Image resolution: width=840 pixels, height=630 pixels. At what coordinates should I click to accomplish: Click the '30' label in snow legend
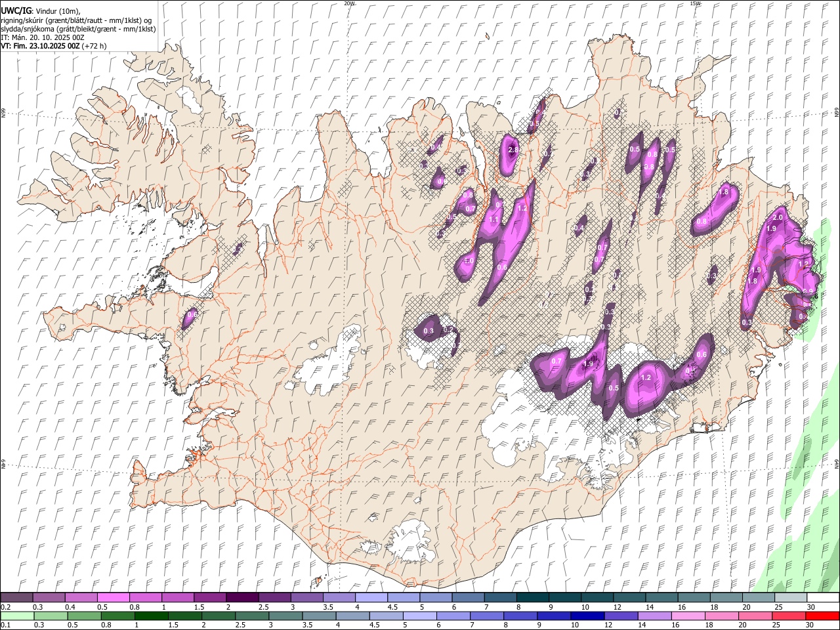click(811, 607)
